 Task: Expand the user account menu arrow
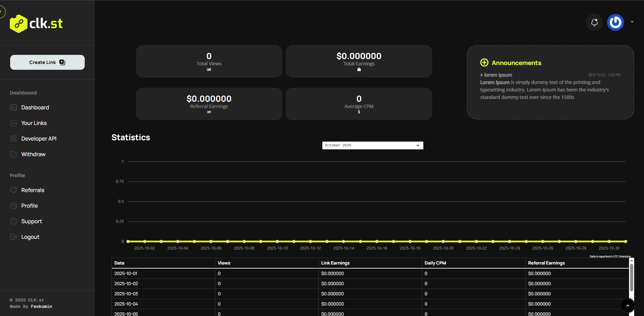[x=632, y=22]
